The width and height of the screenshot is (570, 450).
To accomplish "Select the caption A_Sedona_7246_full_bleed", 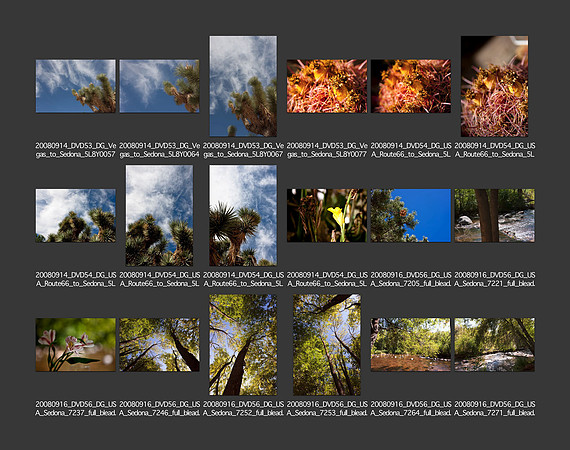I will (159, 409).
